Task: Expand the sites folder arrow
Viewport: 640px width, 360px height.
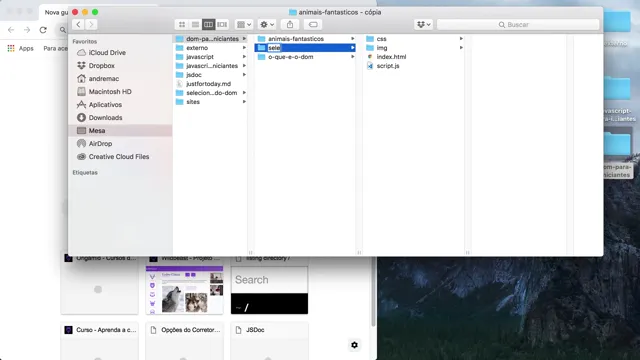Action: pos(244,102)
